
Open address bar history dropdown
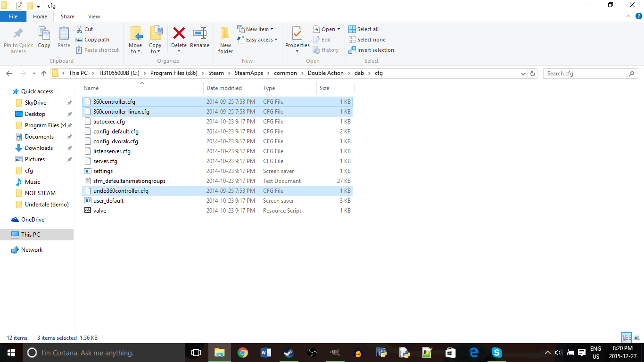(523, 74)
